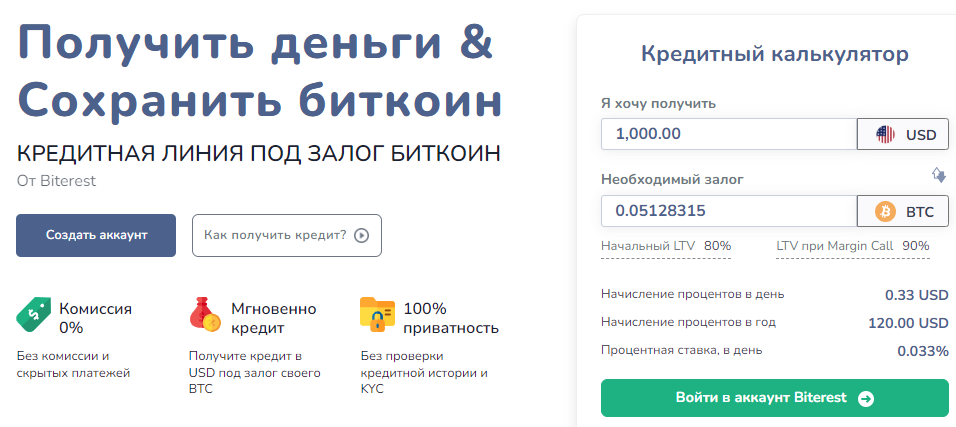Open the USD currency selector

pyautogui.click(x=903, y=134)
